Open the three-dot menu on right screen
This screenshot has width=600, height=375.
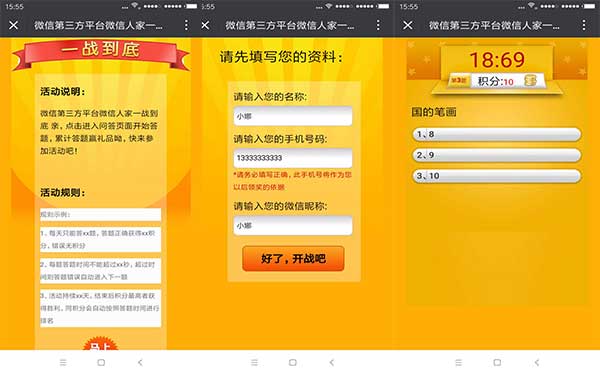pyautogui.click(x=584, y=25)
